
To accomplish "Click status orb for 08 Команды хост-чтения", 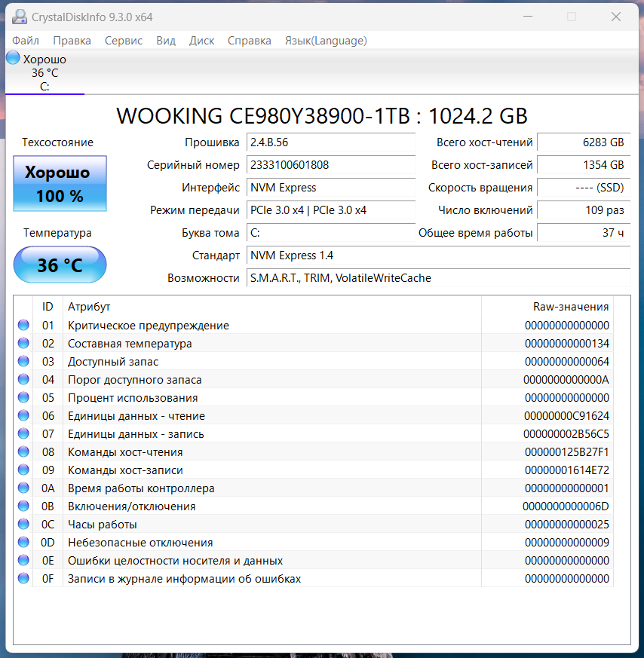I will [23, 451].
